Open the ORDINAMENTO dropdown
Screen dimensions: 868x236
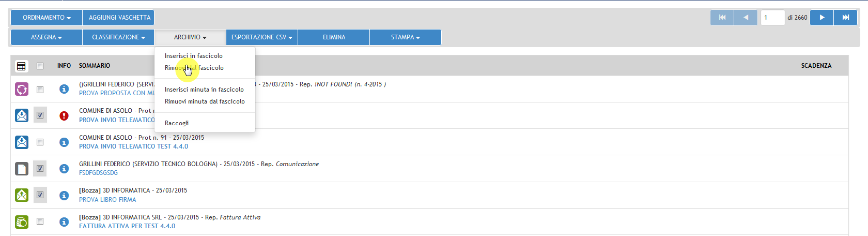point(47,18)
